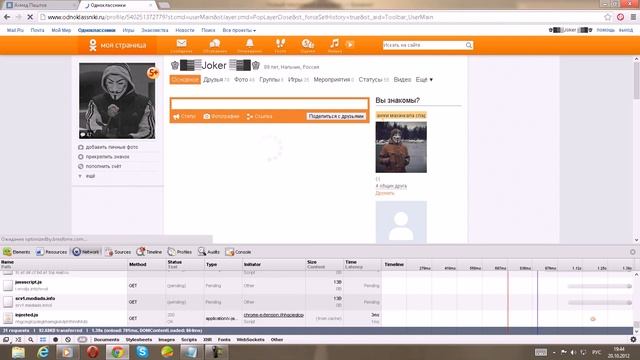Filter network requests by XHR

(x=207, y=340)
